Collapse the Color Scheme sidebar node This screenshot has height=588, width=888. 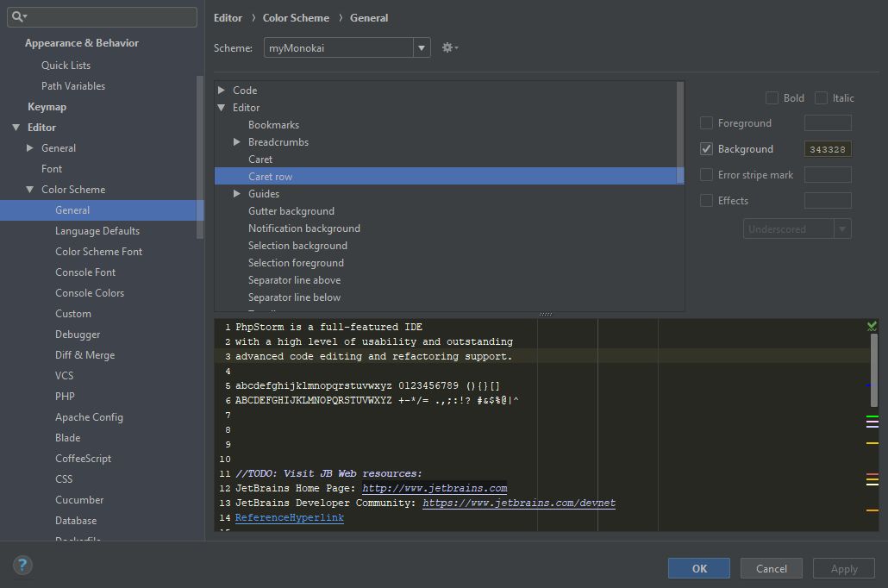(x=29, y=189)
